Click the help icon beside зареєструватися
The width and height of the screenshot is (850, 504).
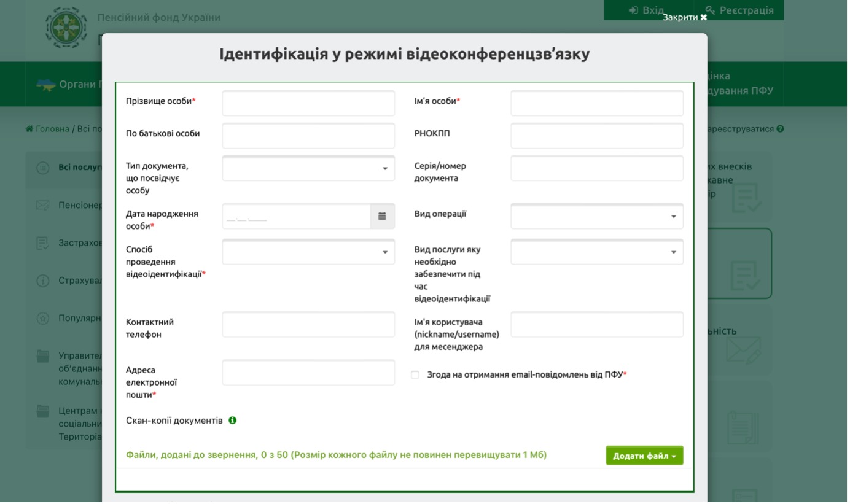[x=782, y=130]
